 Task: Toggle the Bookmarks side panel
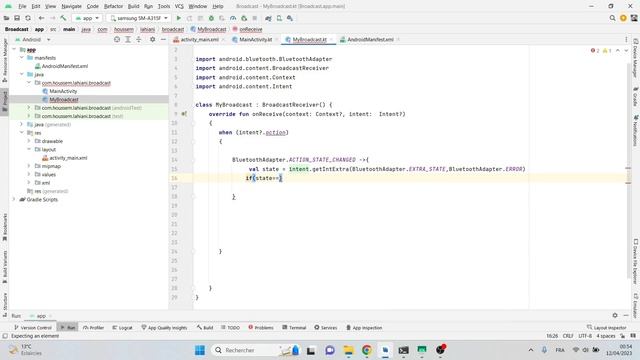(x=4, y=227)
